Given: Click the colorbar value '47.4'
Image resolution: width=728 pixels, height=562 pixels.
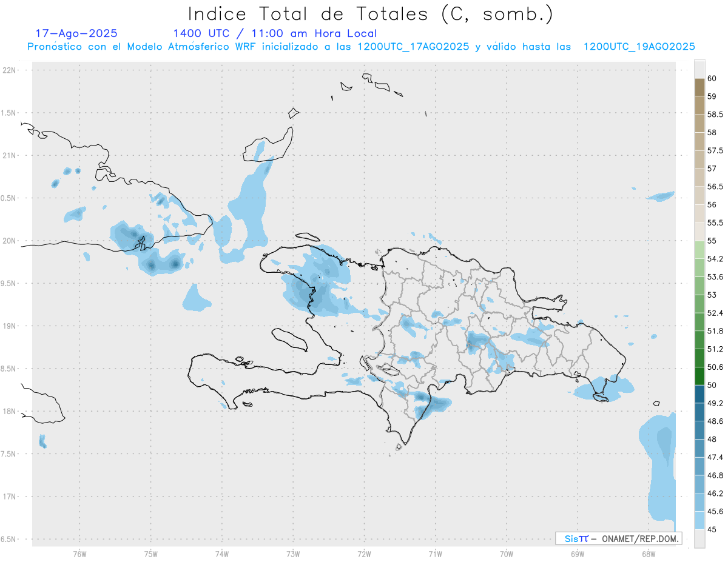Looking at the screenshot, I should tap(715, 457).
